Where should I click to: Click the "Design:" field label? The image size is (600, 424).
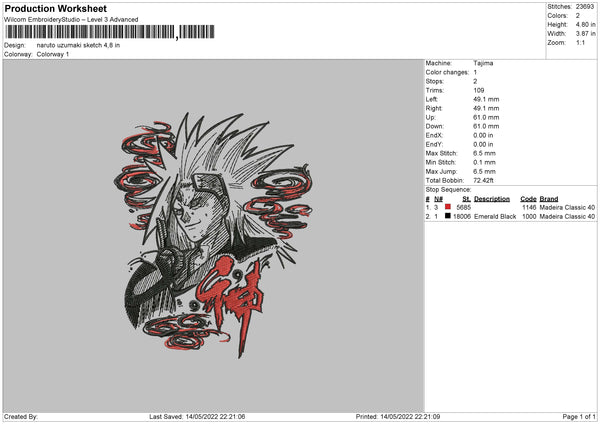pyautogui.click(x=15, y=45)
